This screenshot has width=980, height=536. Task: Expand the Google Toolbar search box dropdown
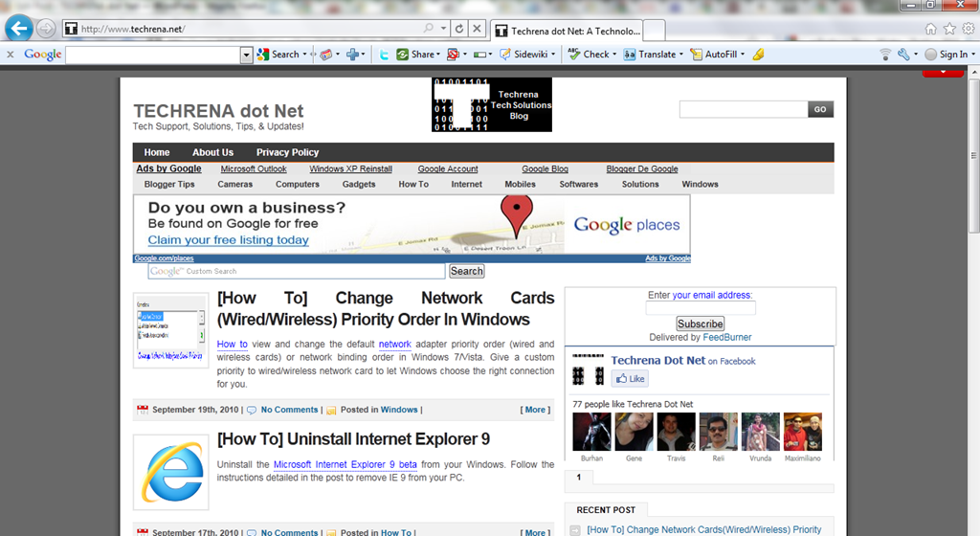tap(246, 55)
